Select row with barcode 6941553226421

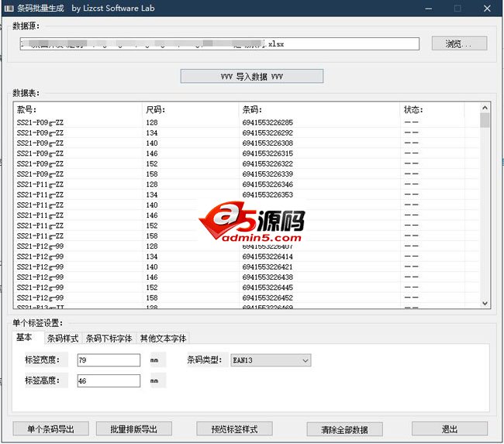(247, 267)
